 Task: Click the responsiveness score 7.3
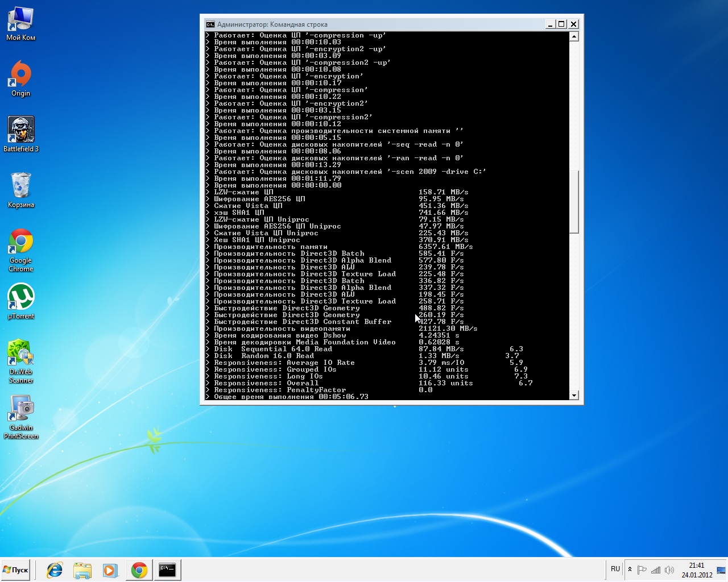tap(521, 376)
